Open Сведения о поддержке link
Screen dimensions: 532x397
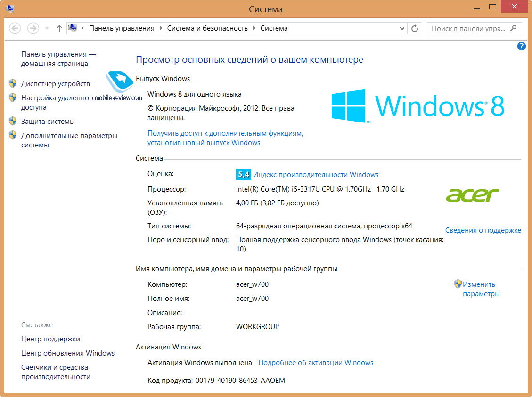483,230
